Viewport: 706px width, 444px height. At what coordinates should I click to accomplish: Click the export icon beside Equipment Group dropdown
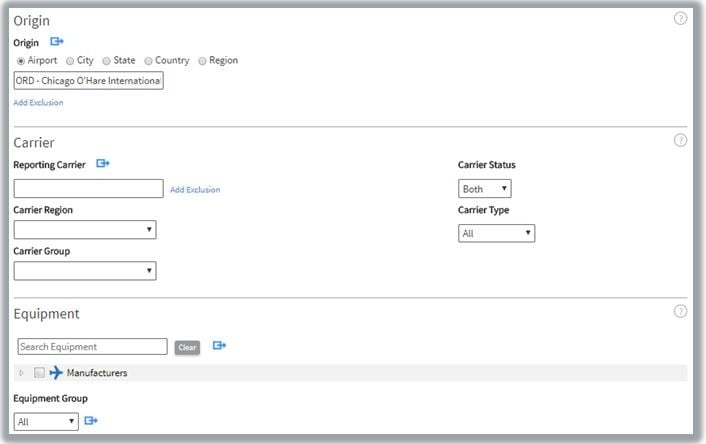90,421
